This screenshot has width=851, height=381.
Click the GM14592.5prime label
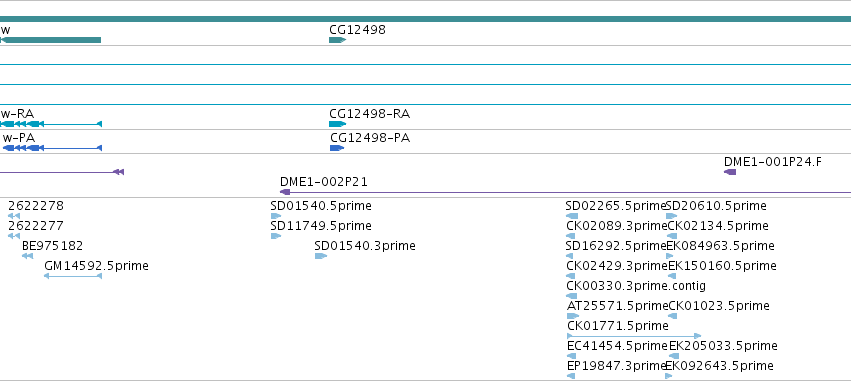96,266
